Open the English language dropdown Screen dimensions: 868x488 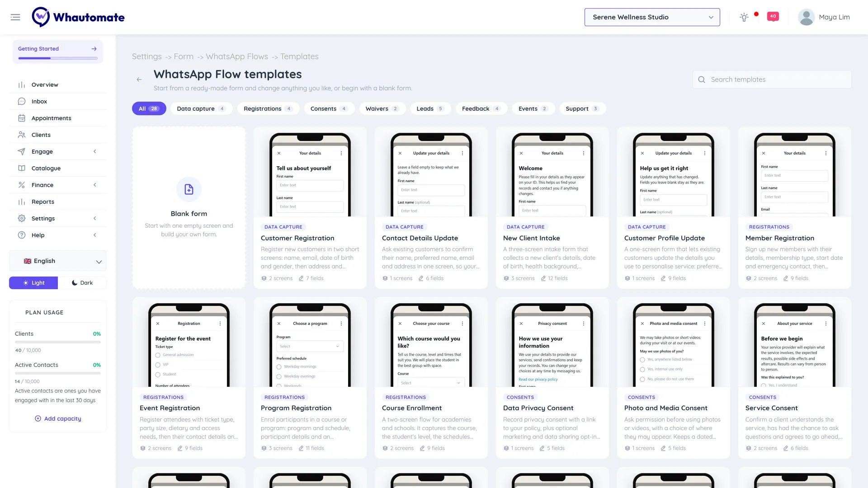tap(58, 261)
